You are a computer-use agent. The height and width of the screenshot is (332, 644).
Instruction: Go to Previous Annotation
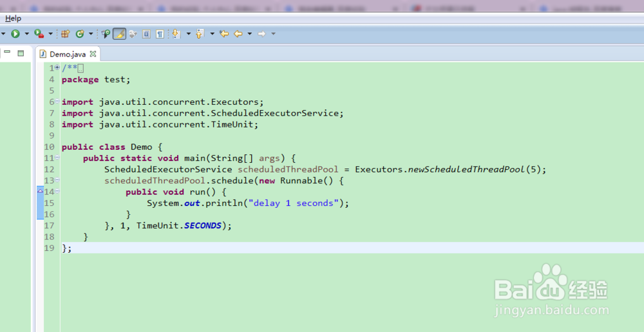200,33
